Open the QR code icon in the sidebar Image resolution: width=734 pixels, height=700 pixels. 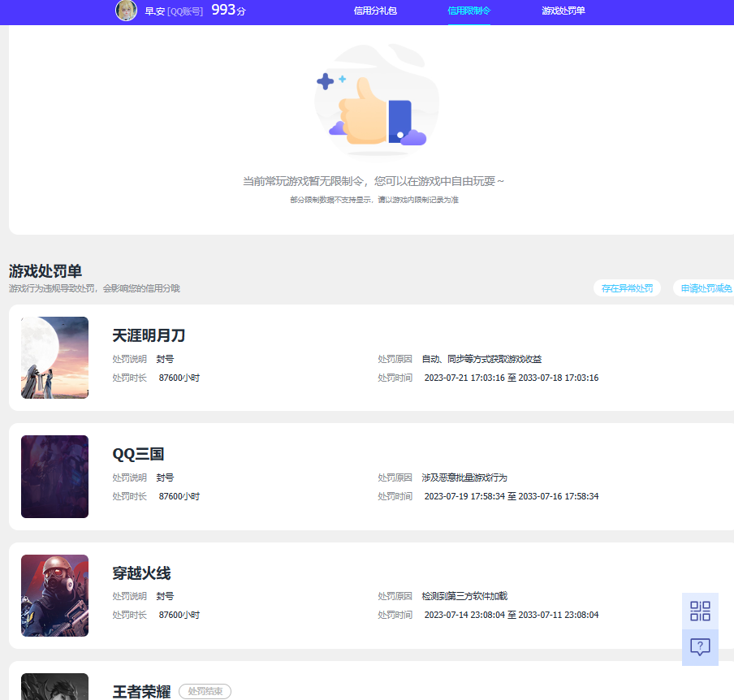pyautogui.click(x=699, y=611)
